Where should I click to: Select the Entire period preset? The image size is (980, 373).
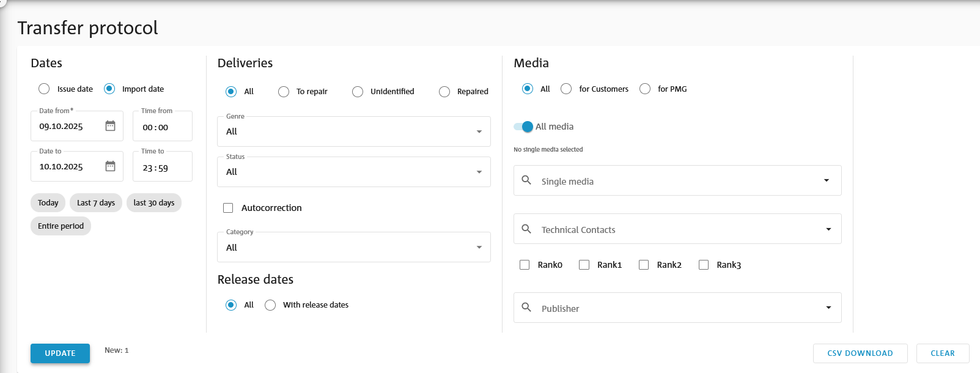coord(61,226)
